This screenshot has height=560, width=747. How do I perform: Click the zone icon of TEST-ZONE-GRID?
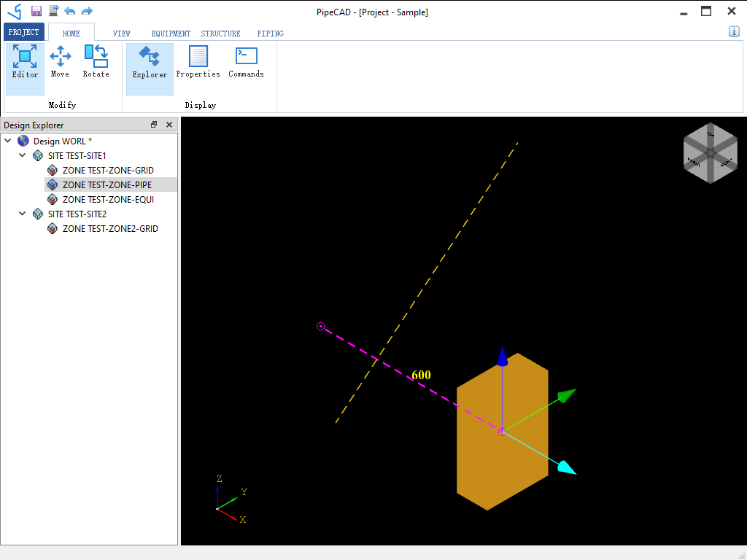[53, 171]
